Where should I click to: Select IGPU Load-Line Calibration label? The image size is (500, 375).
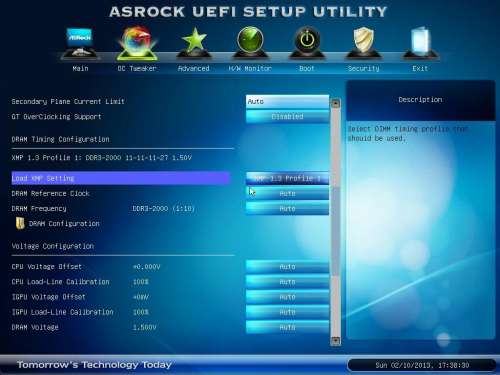[62, 312]
